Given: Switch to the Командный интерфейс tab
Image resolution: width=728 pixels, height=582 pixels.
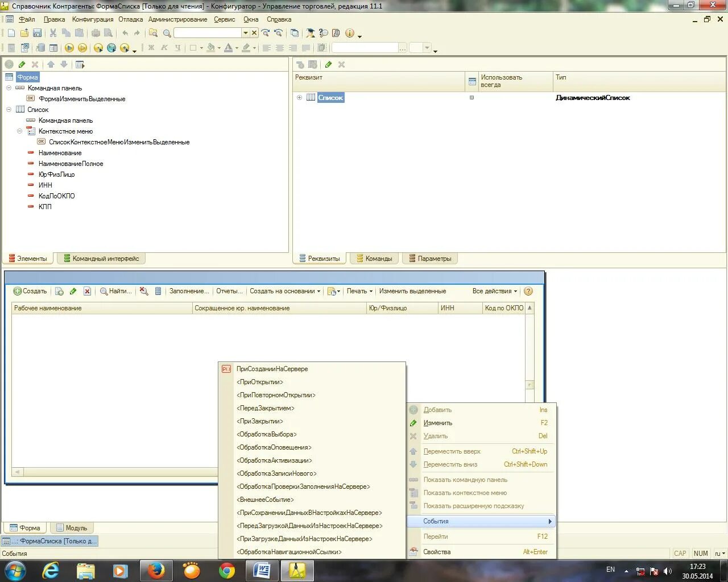Looking at the screenshot, I should [x=101, y=259].
